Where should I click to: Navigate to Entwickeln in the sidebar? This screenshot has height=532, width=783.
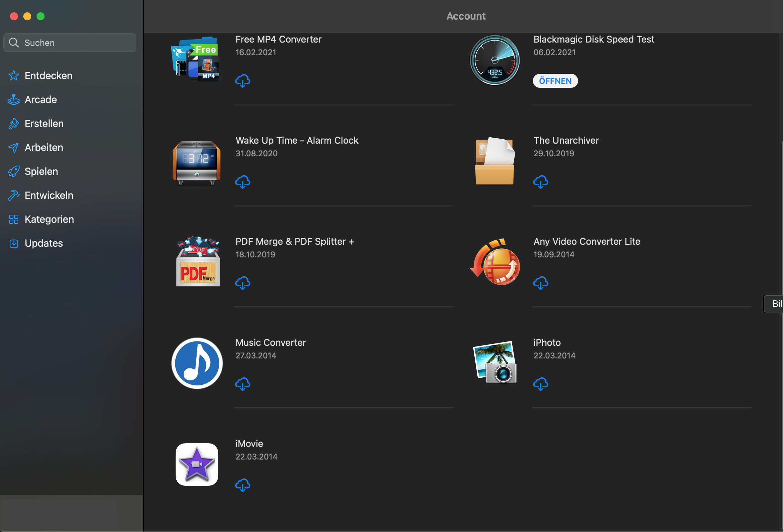[x=49, y=195]
